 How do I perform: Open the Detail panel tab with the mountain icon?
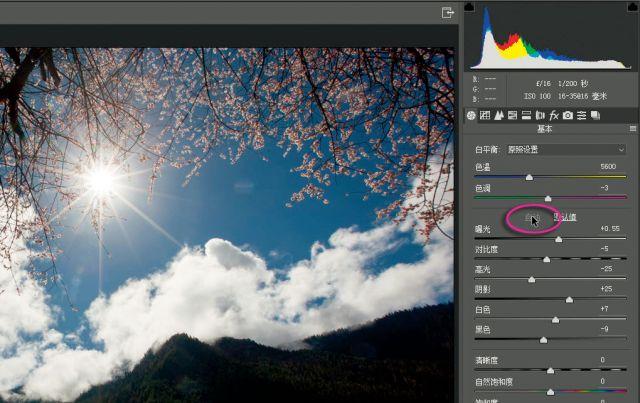499,116
